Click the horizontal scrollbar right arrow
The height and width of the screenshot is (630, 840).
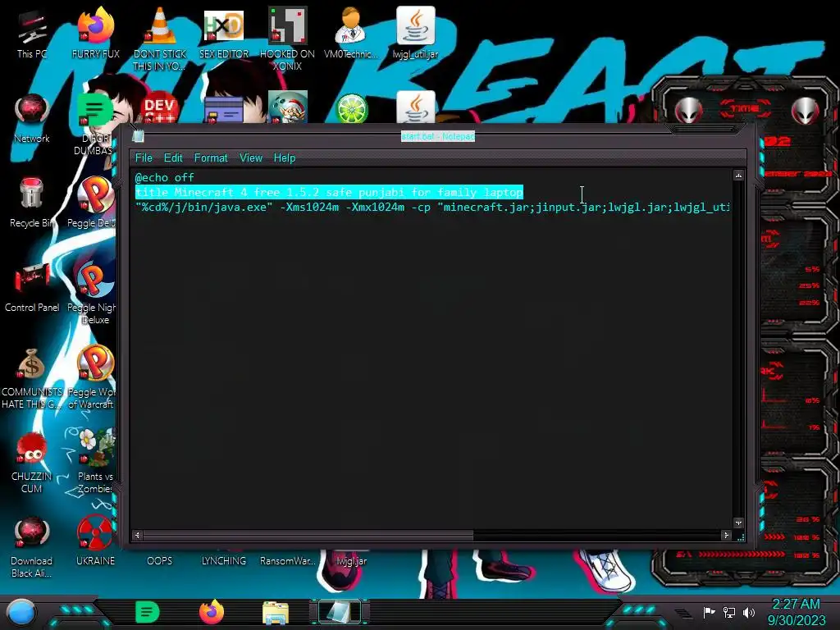pyautogui.click(x=727, y=535)
